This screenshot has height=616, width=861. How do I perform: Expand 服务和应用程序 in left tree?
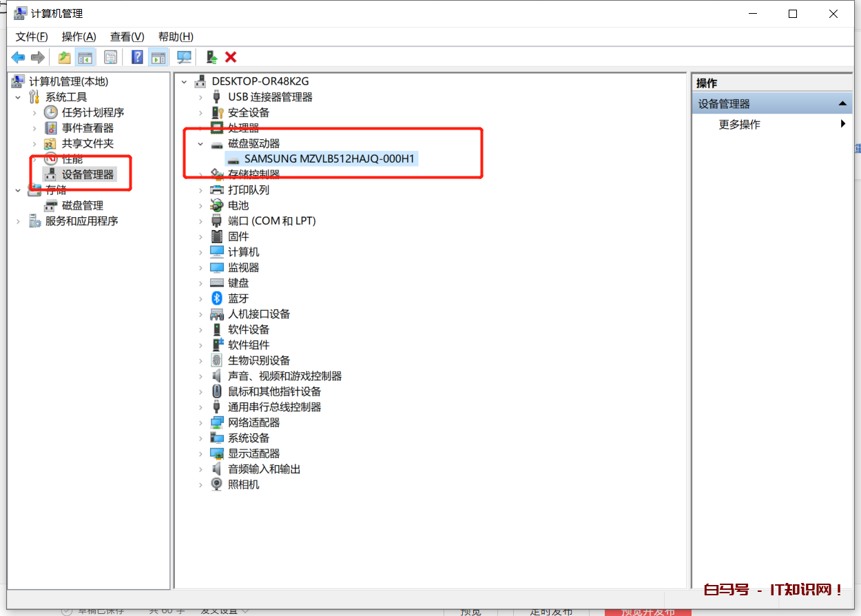click(19, 221)
